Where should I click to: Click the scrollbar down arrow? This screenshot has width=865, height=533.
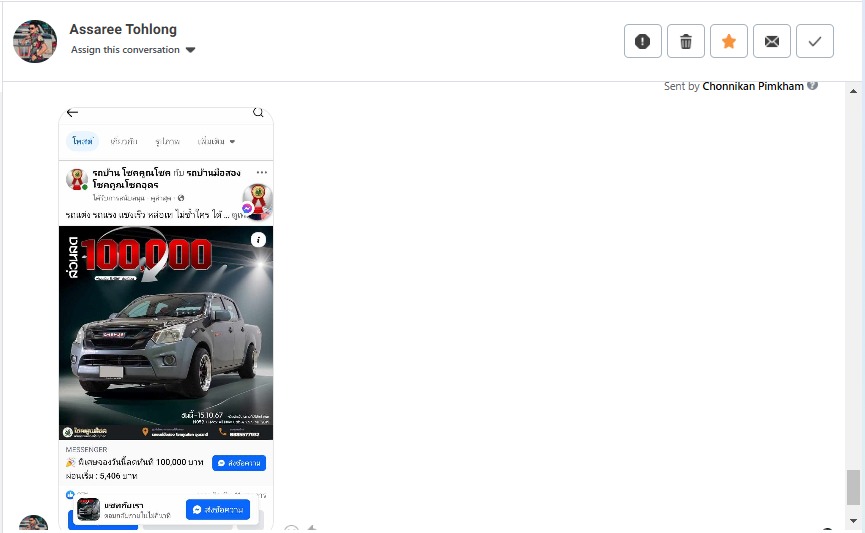853,521
